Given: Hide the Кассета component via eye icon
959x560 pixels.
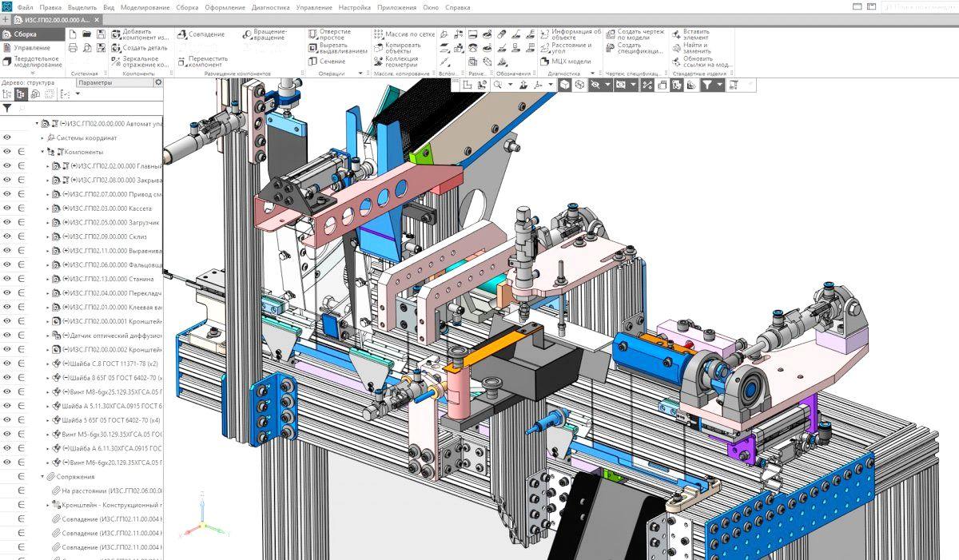Looking at the screenshot, I should [7, 208].
